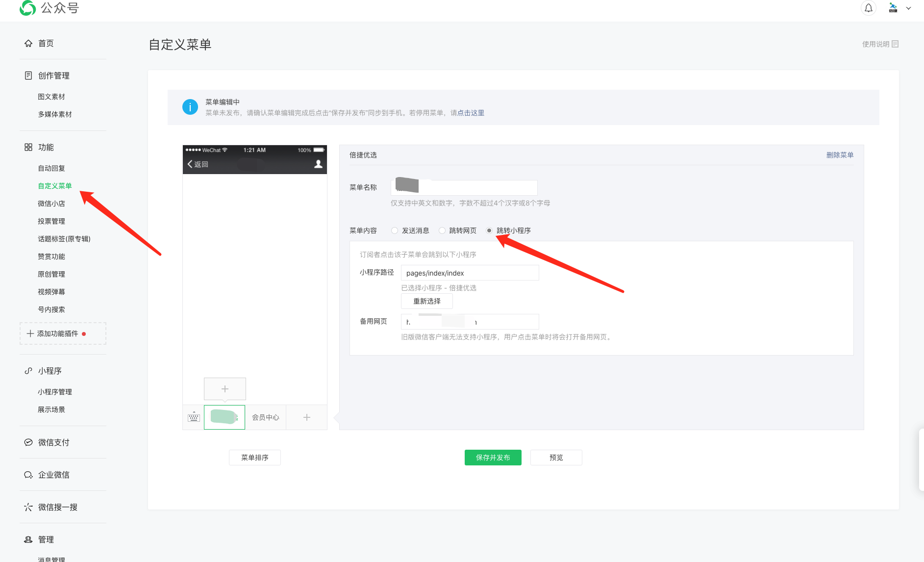Click the WeChat Official Account logo

pyautogui.click(x=49, y=8)
